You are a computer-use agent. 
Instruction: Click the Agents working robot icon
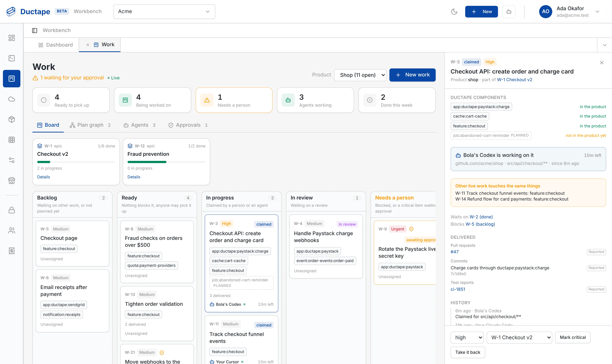[288, 100]
